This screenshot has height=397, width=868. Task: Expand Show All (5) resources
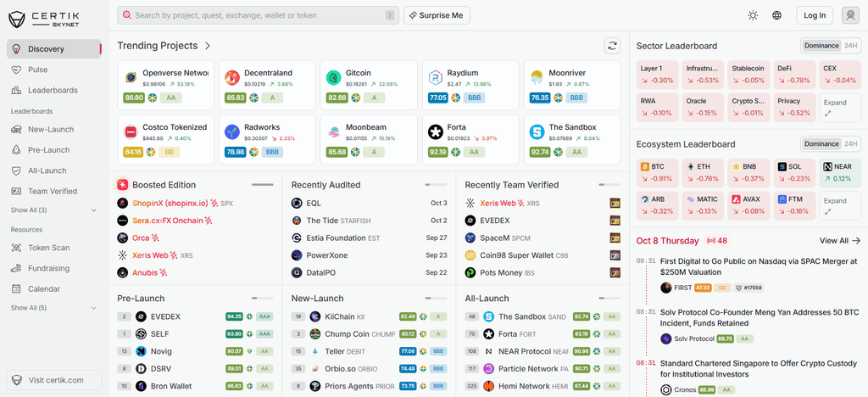point(53,308)
